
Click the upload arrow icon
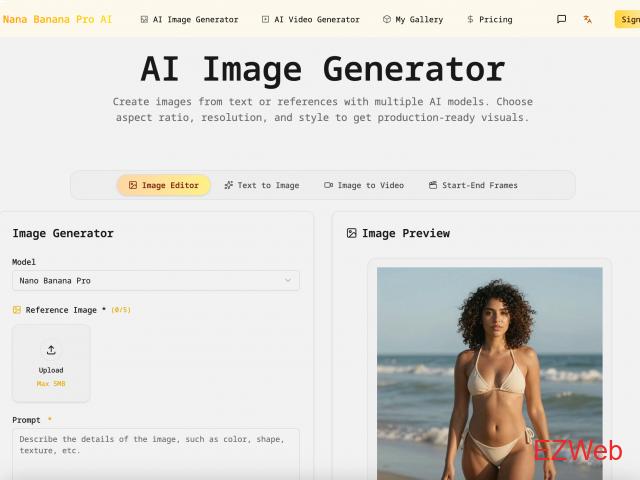click(x=51, y=350)
